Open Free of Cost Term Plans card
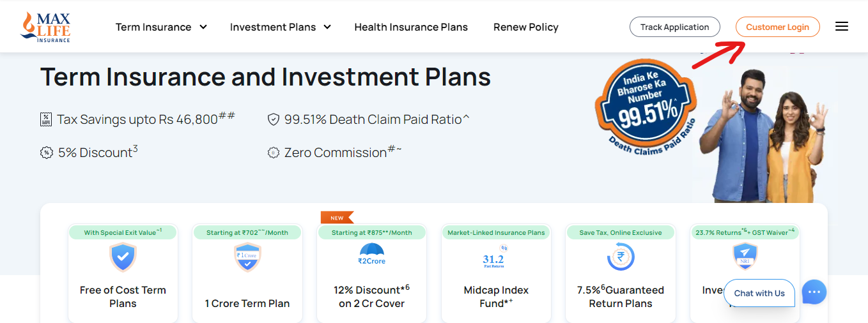868x323 pixels. pyautogui.click(x=123, y=273)
